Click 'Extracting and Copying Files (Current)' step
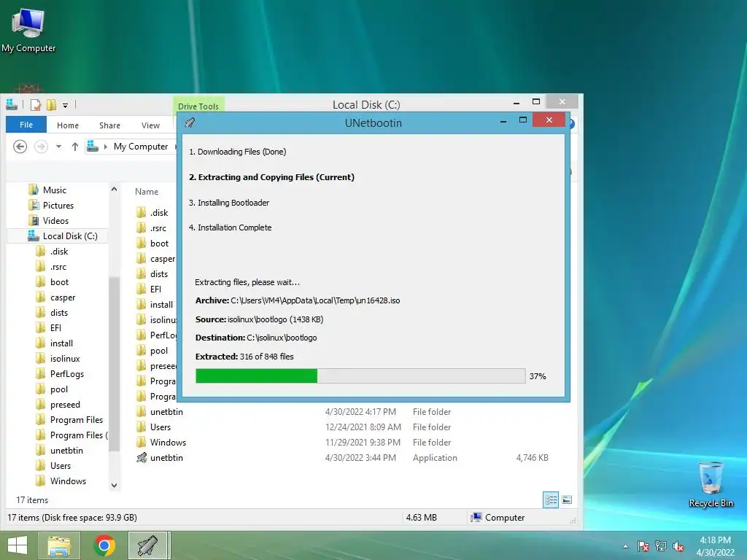Screen dimensions: 747x560 271,177
